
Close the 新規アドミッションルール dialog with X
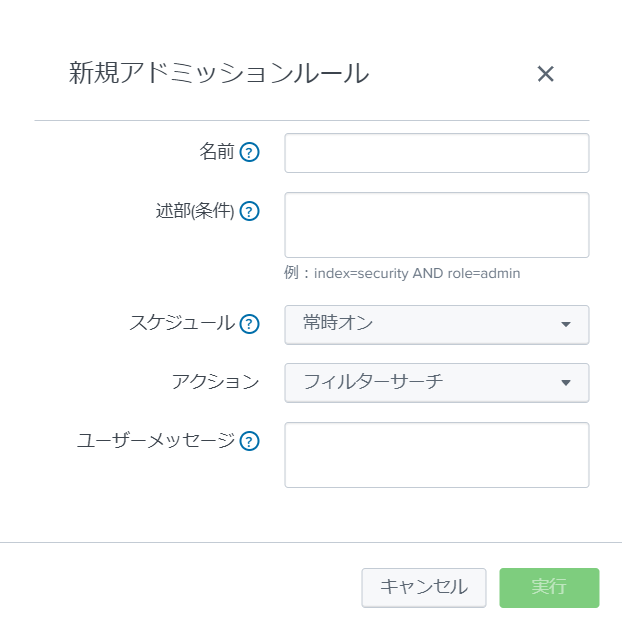pyautogui.click(x=545, y=74)
